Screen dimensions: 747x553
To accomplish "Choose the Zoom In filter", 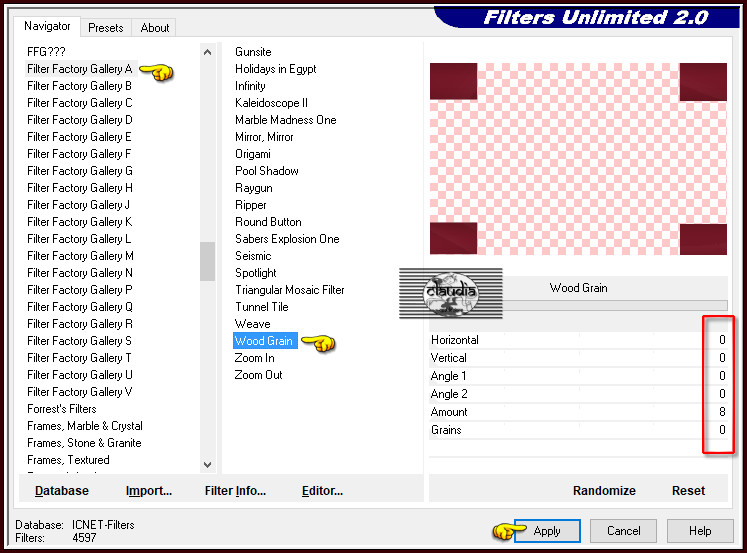I will click(x=254, y=358).
